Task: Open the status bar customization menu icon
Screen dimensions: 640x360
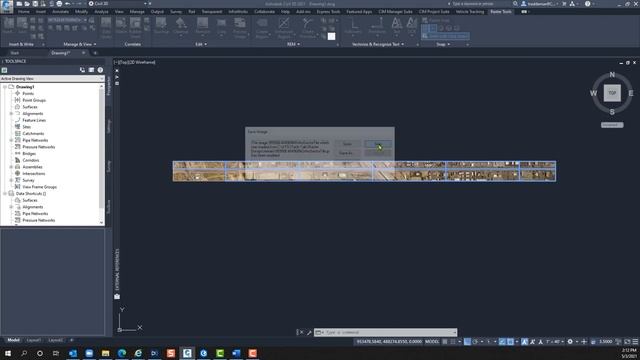Action: pyautogui.click(x=636, y=342)
